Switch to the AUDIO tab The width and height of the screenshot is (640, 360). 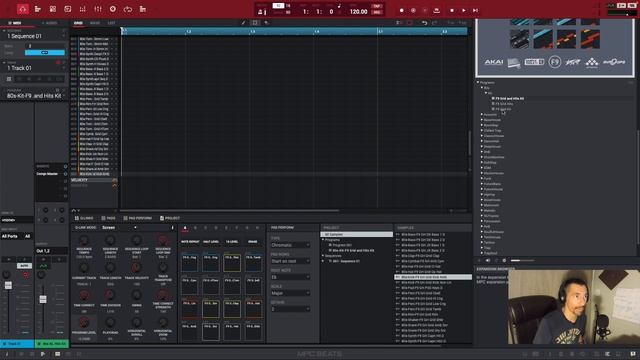pyautogui.click(x=49, y=23)
